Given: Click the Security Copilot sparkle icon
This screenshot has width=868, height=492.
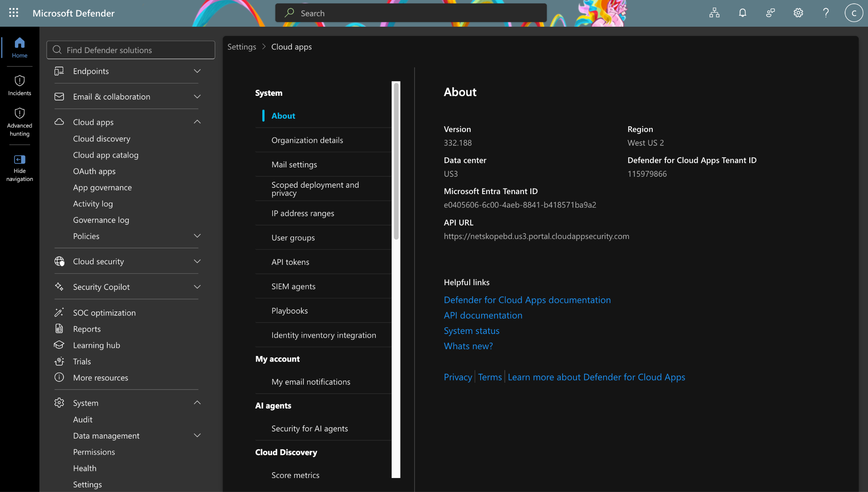Looking at the screenshot, I should [x=59, y=287].
